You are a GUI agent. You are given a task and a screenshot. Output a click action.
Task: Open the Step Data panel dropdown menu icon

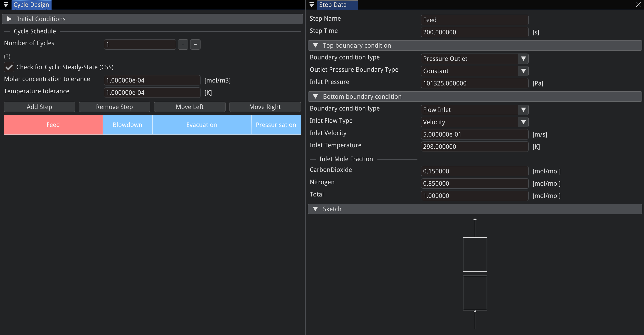point(312,5)
